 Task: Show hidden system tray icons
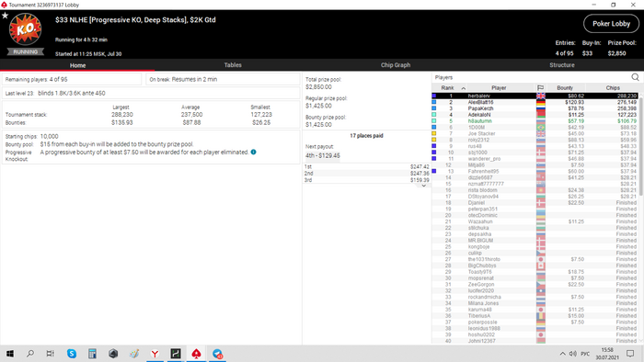(x=563, y=354)
